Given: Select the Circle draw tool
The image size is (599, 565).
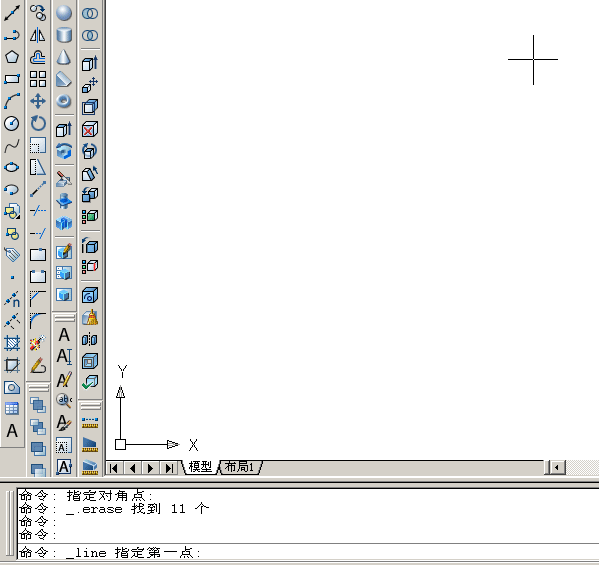Looking at the screenshot, I should [12, 123].
